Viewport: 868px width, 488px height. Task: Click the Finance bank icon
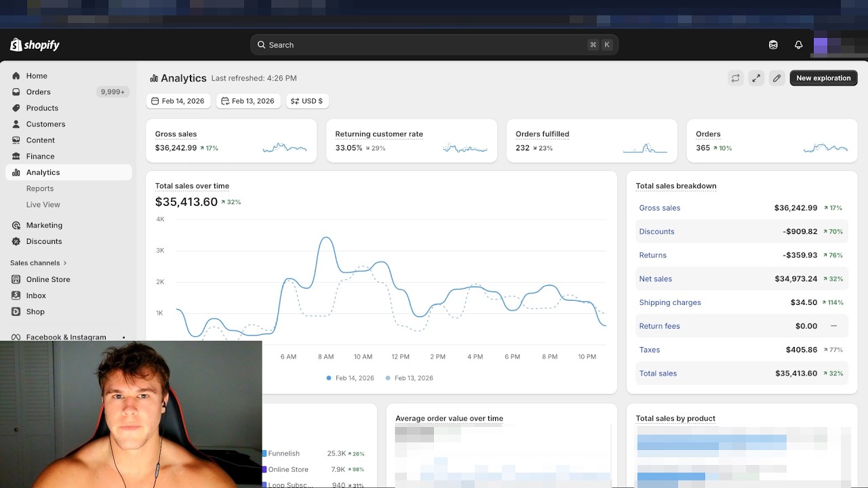coord(16,156)
